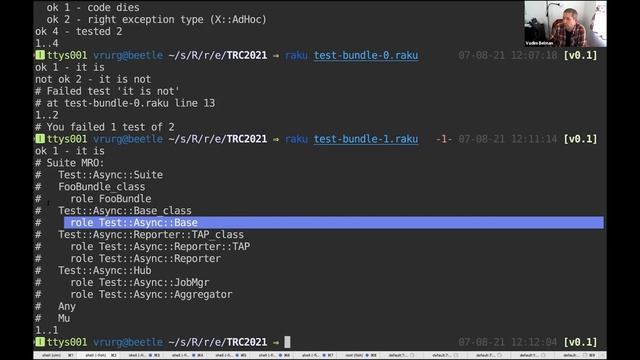Click '# Failed test 'it is not'' line

pos(107,91)
